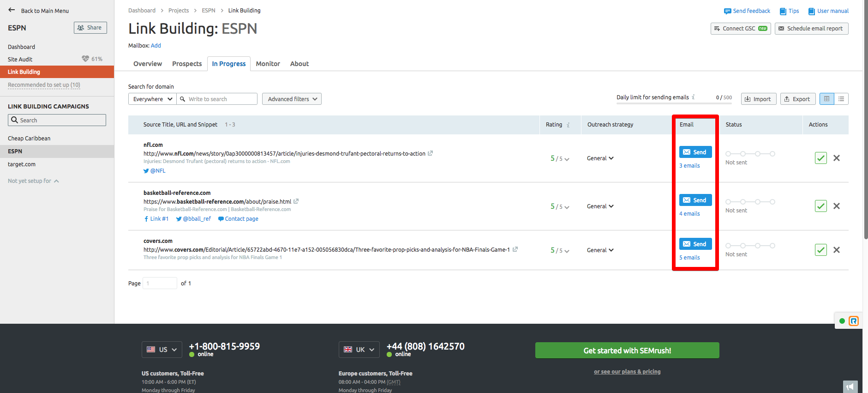868x393 pixels.
Task: Open UK phone country dropdown
Action: point(359,350)
